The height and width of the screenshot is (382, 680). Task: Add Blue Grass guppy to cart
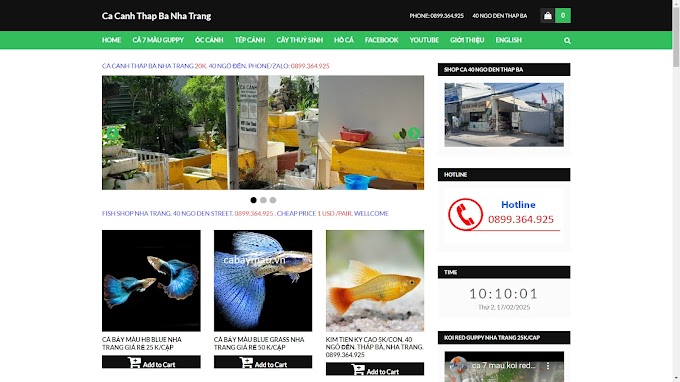point(263,362)
